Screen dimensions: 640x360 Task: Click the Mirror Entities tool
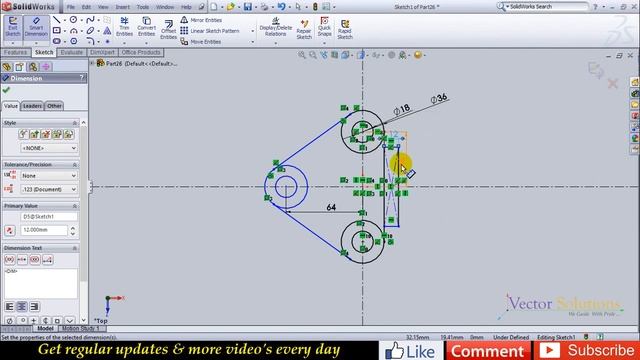[201, 20]
